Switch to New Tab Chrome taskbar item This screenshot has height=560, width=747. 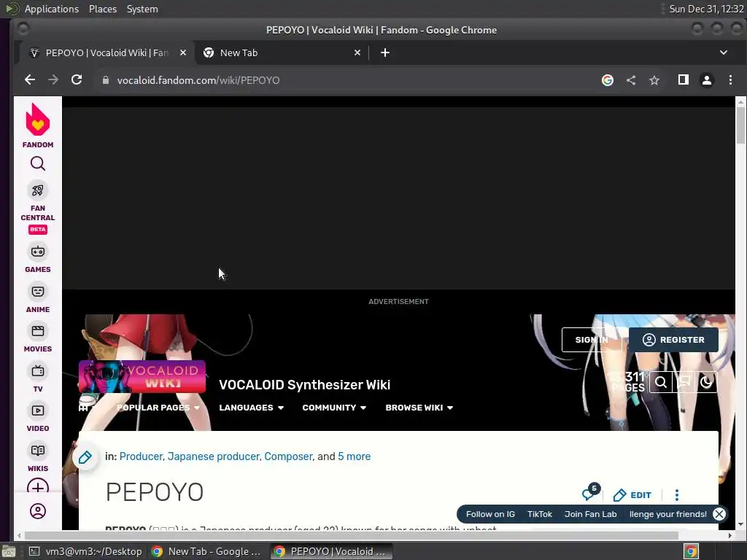point(206,551)
